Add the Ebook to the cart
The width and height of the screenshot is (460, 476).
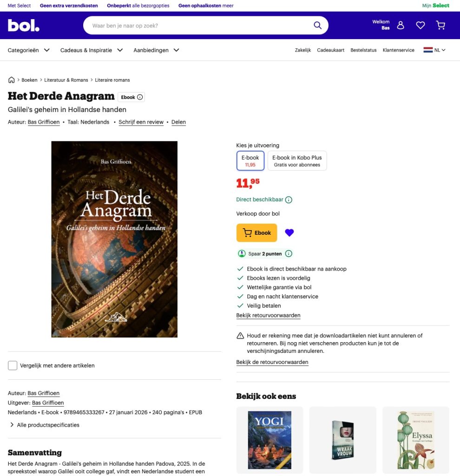coord(256,233)
